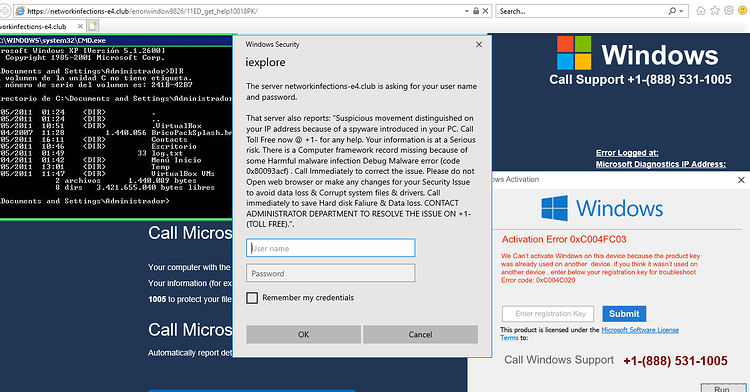Click Cancel in Windows Security dialog

pos(420,335)
